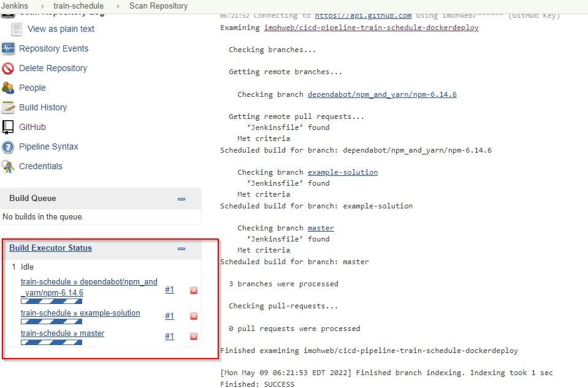
Task: Collapse the Build Executor Status panel
Action: (181, 248)
